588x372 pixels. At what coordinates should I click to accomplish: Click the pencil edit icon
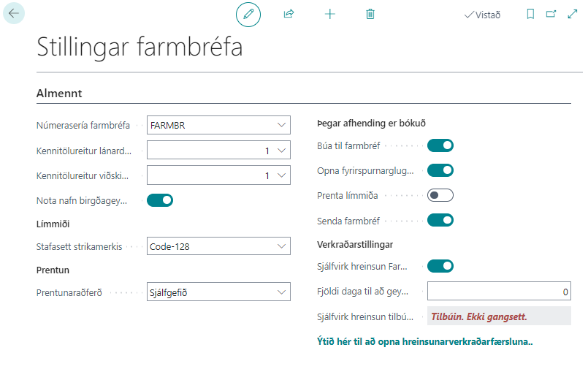(248, 14)
